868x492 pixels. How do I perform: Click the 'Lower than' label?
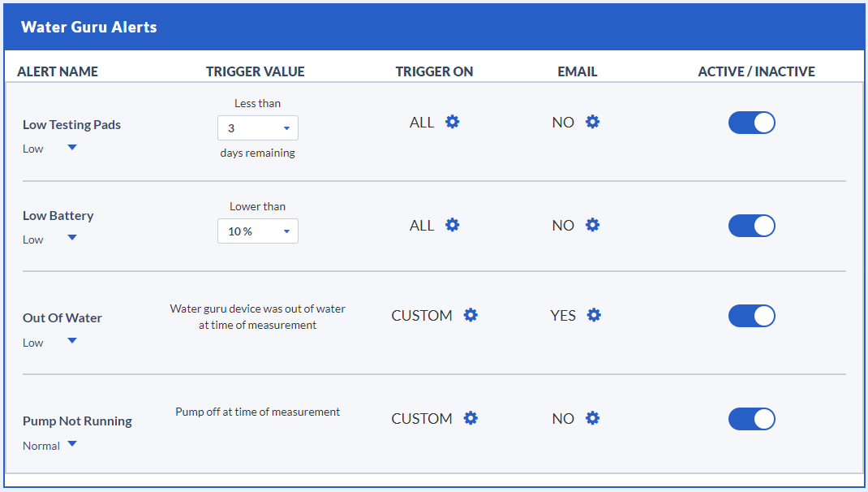click(x=257, y=206)
